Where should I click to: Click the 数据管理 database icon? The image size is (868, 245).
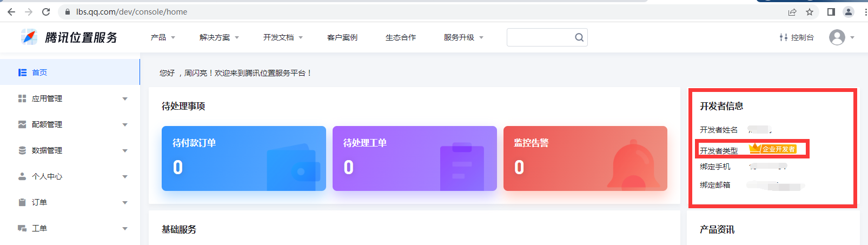point(22,150)
